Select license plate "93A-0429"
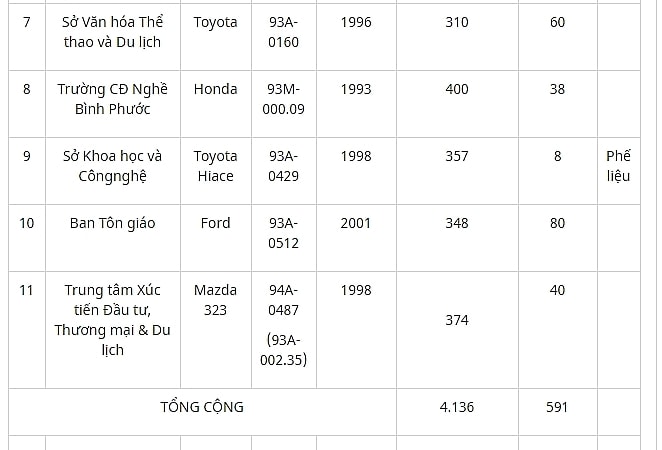The height and width of the screenshot is (450, 662). [x=284, y=166]
